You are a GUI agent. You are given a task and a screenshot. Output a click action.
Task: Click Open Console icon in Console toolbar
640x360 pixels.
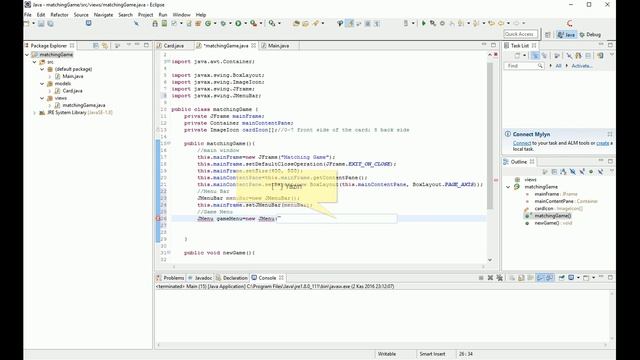[x=586, y=278]
